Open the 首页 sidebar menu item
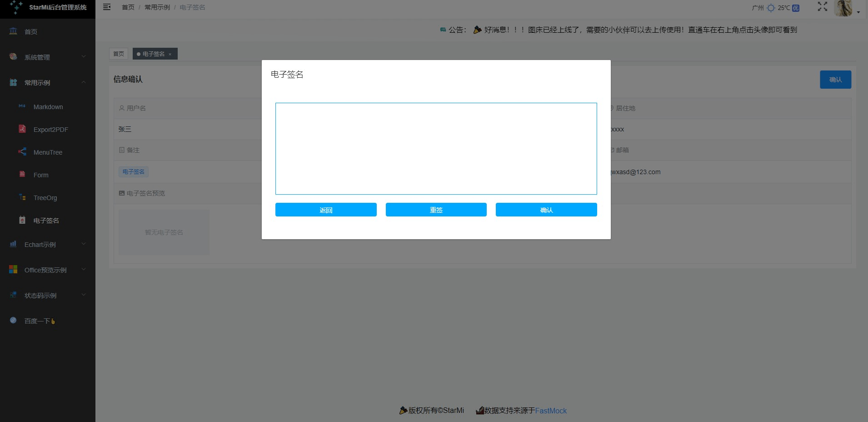 [x=48, y=31]
